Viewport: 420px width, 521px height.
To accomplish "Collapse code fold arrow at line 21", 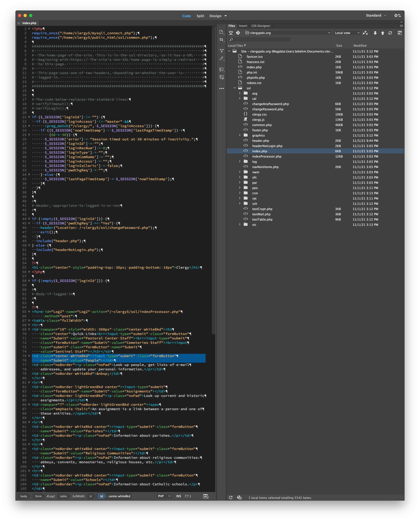I will tap(29, 117).
